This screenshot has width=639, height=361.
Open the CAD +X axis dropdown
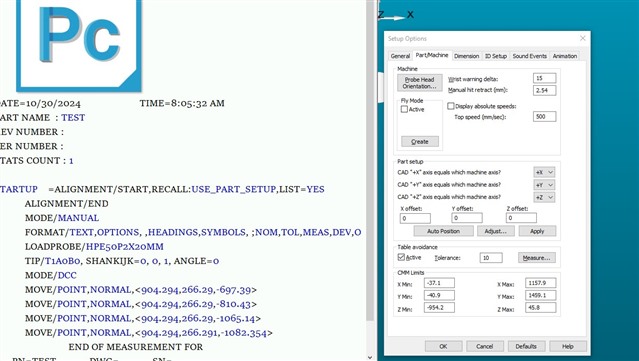544,172
